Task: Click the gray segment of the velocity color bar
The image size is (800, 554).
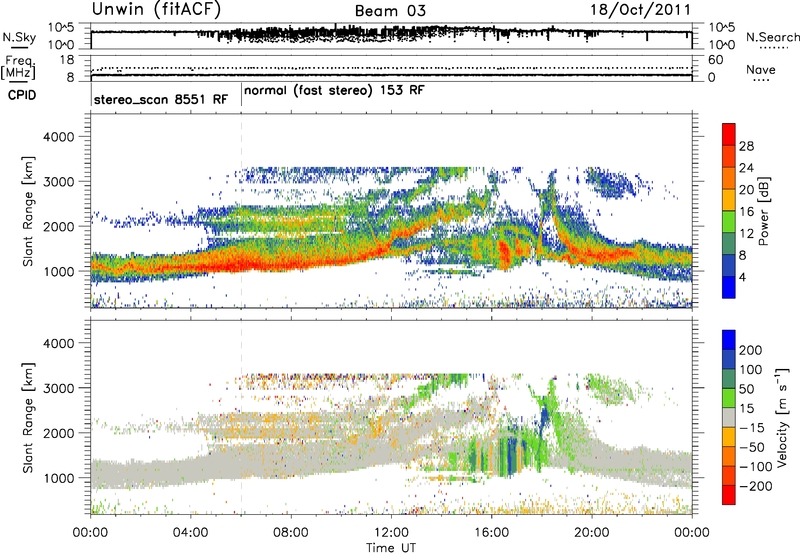Action: click(x=729, y=417)
